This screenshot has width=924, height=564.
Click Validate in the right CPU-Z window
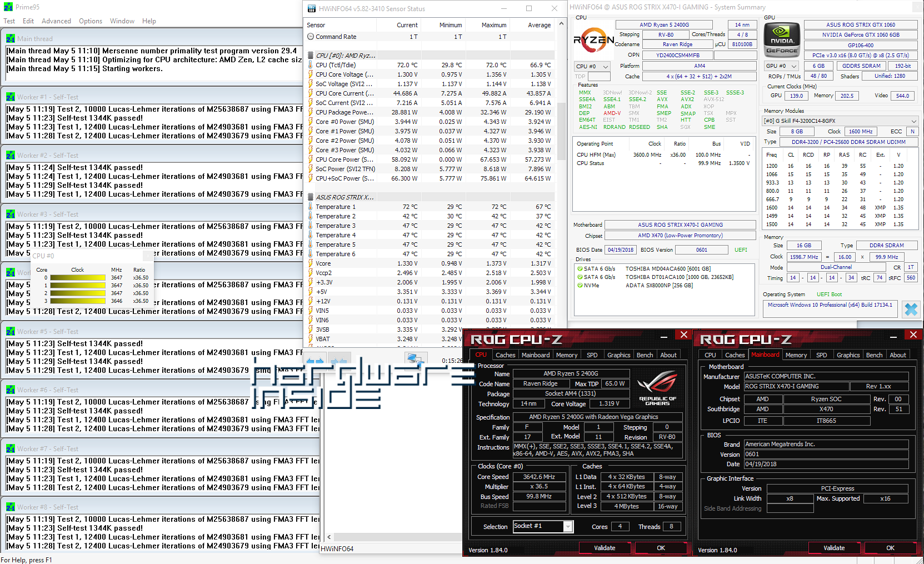point(834,548)
